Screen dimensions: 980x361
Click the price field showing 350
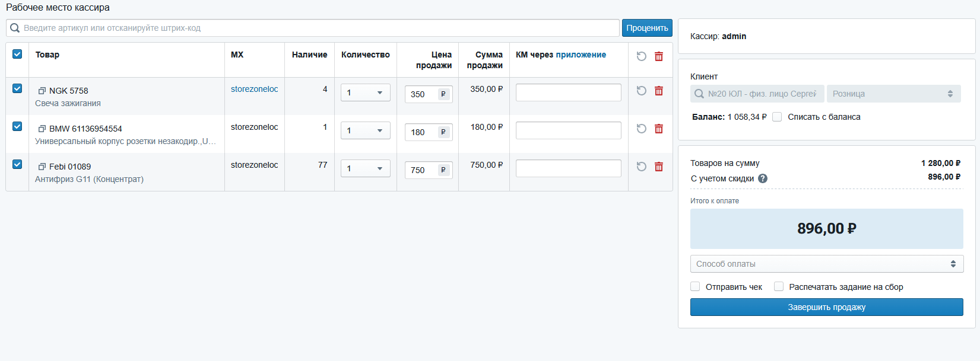(x=429, y=94)
